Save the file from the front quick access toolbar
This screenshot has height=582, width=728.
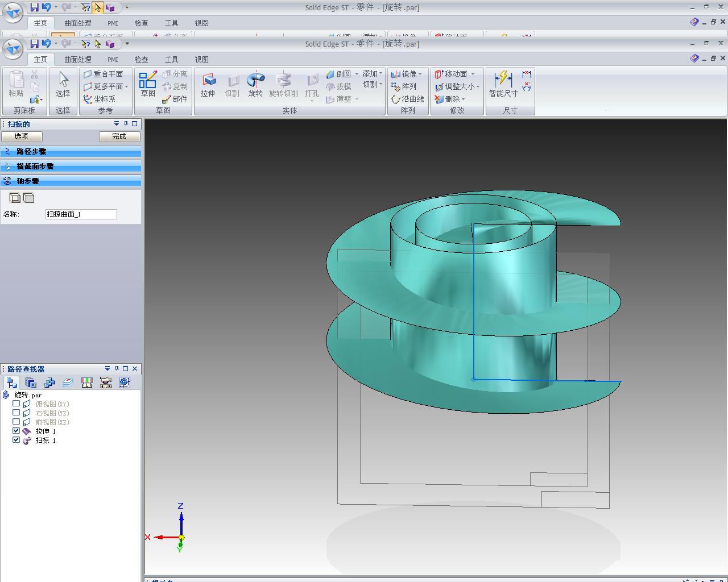pos(34,44)
